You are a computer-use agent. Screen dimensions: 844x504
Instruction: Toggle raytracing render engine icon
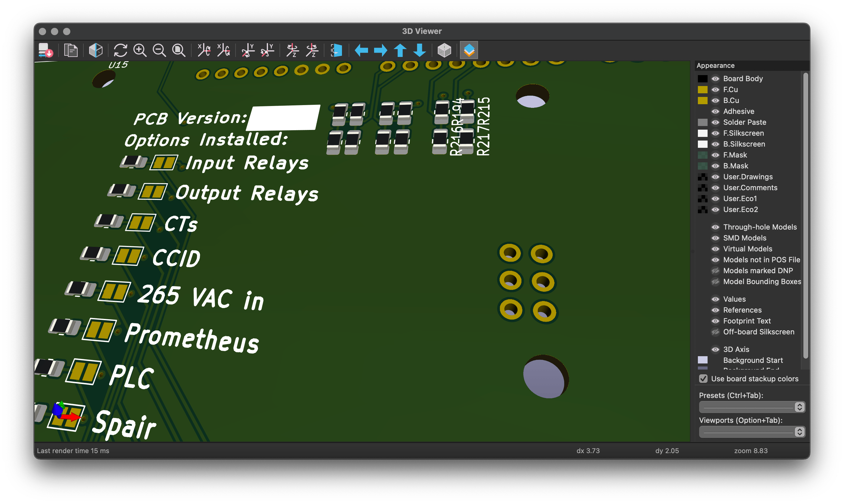[x=95, y=50]
